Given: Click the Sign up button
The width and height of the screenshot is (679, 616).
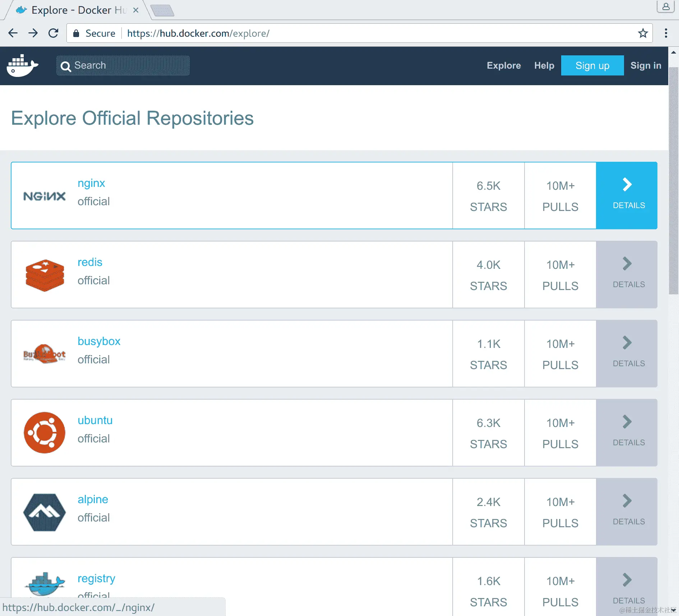Looking at the screenshot, I should 592,65.
